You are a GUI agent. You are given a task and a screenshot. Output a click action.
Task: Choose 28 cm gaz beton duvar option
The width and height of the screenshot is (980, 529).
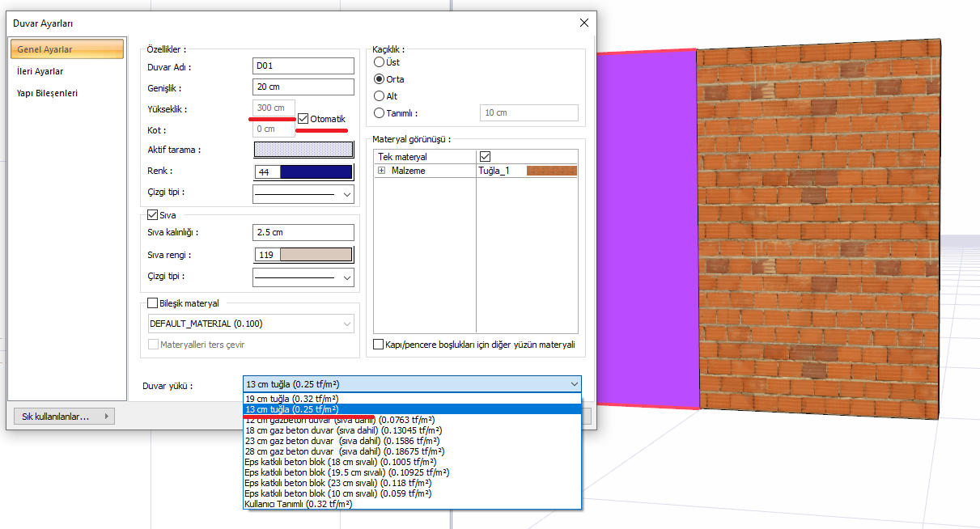(412, 451)
